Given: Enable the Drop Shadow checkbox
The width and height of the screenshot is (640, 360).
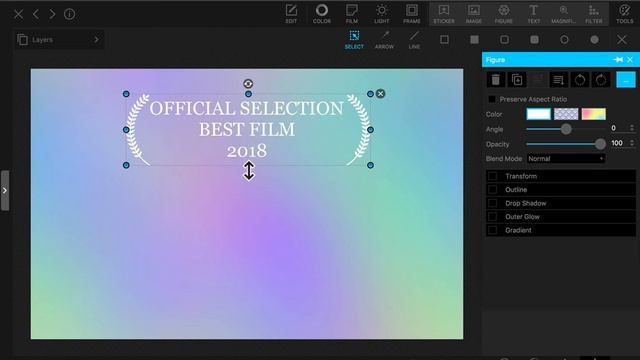Looking at the screenshot, I should [x=493, y=203].
